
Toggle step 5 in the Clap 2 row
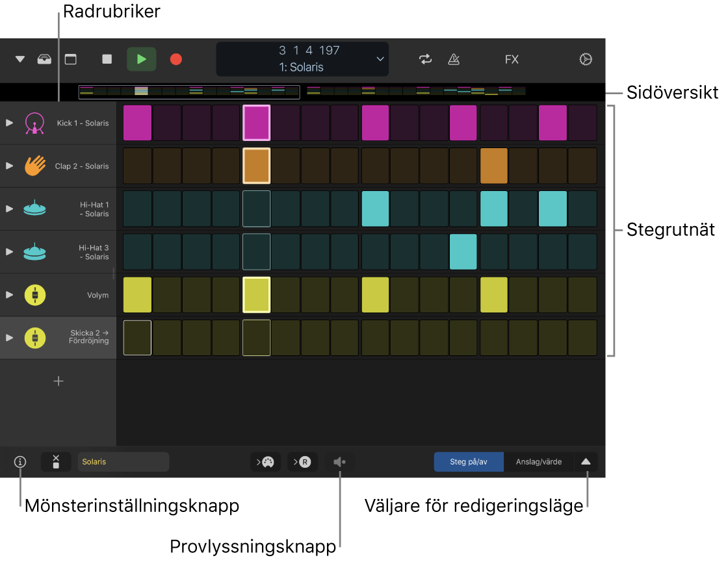[256, 166]
